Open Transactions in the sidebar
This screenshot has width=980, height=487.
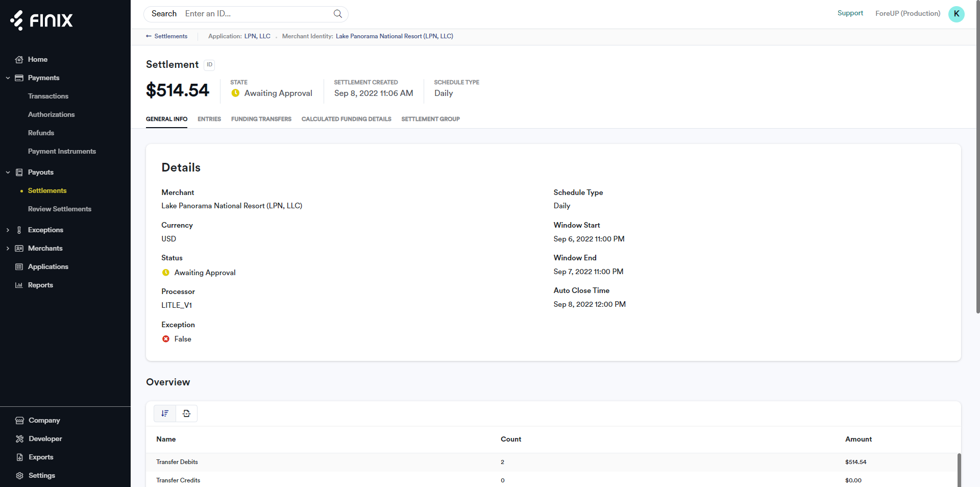pos(48,96)
